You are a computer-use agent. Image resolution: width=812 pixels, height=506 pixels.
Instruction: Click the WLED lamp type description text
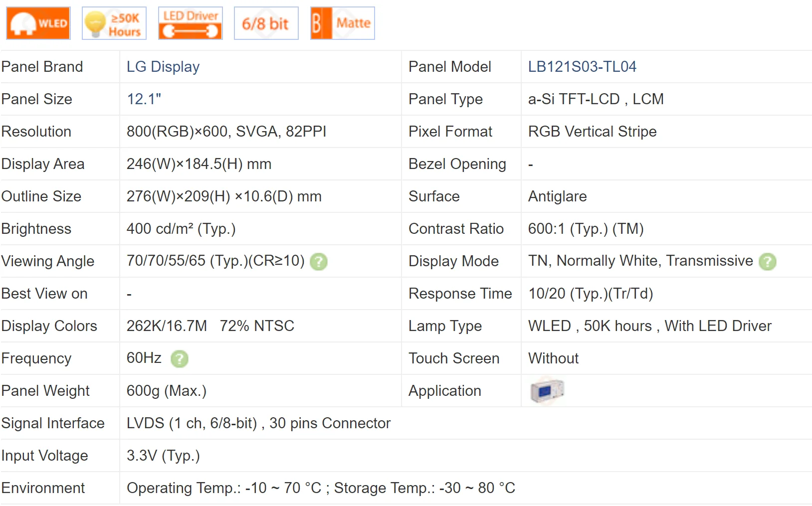coord(649,326)
